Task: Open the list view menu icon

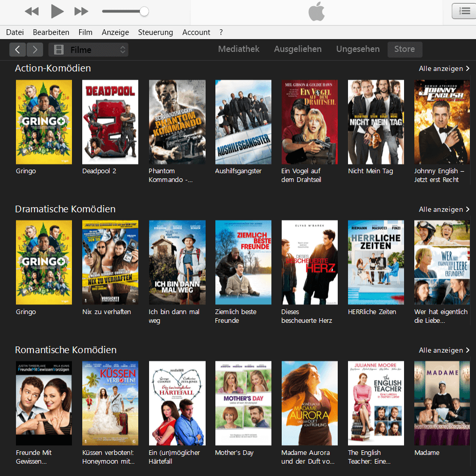Action: pos(464,11)
